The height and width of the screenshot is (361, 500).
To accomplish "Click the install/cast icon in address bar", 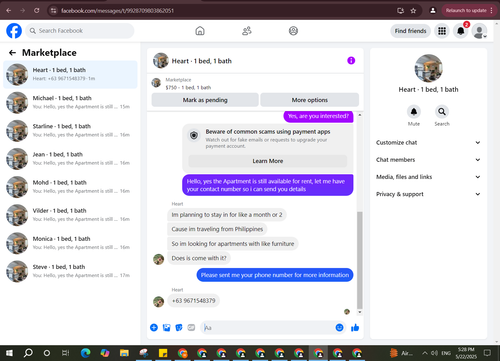I will [x=401, y=10].
